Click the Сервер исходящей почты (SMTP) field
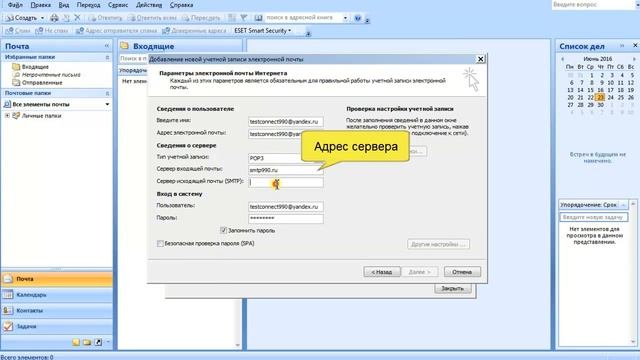This screenshot has height=360, width=640. point(285,182)
